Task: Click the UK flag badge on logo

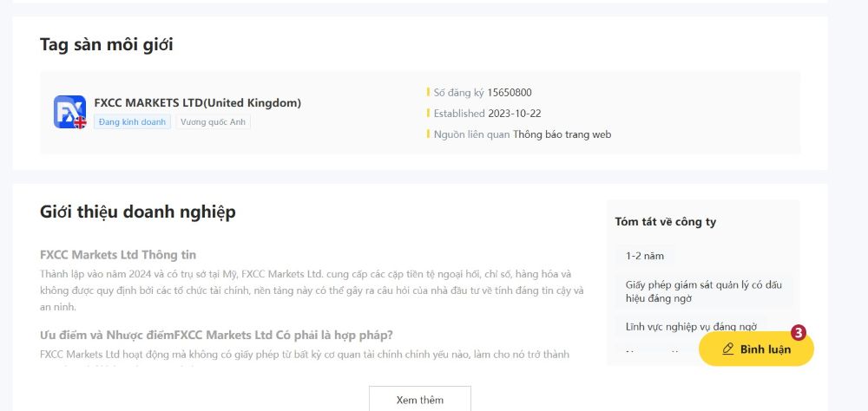Action: click(x=80, y=123)
